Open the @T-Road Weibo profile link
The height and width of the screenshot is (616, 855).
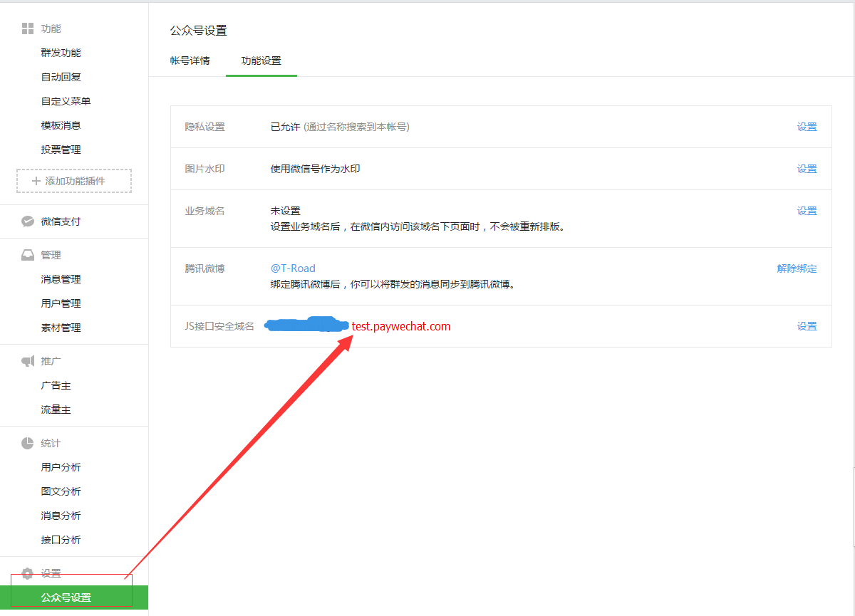tap(294, 268)
